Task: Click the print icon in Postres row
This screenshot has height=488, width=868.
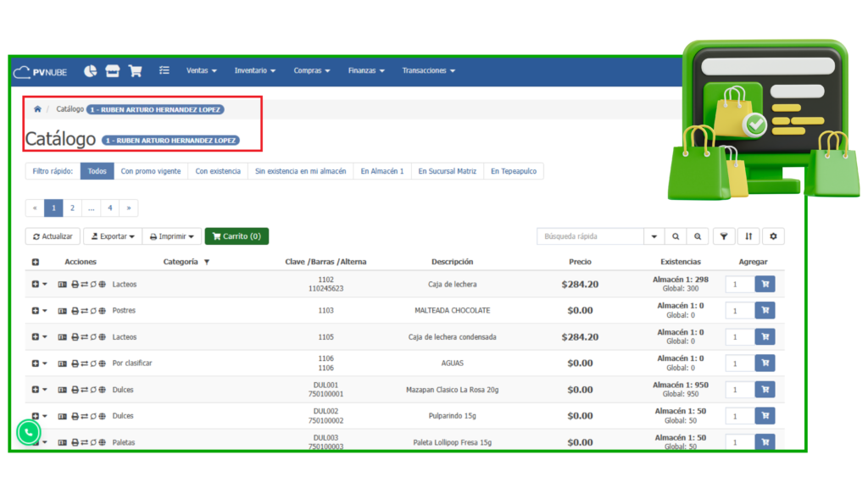Action: (75, 311)
